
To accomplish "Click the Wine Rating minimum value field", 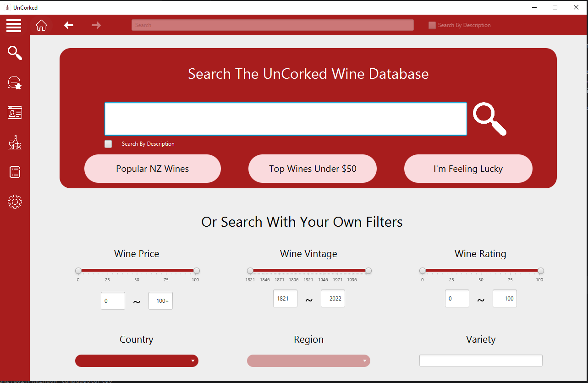I will 457,299.
